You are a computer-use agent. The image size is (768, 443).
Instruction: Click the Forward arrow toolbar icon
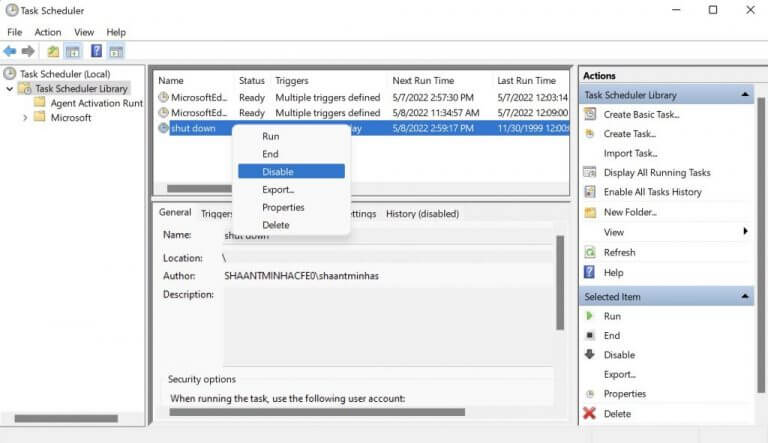28,51
